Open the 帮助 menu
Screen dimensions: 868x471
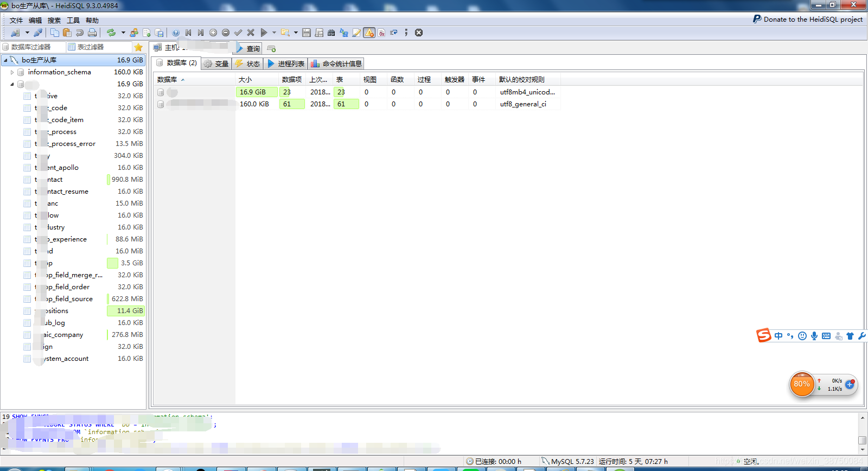point(92,21)
